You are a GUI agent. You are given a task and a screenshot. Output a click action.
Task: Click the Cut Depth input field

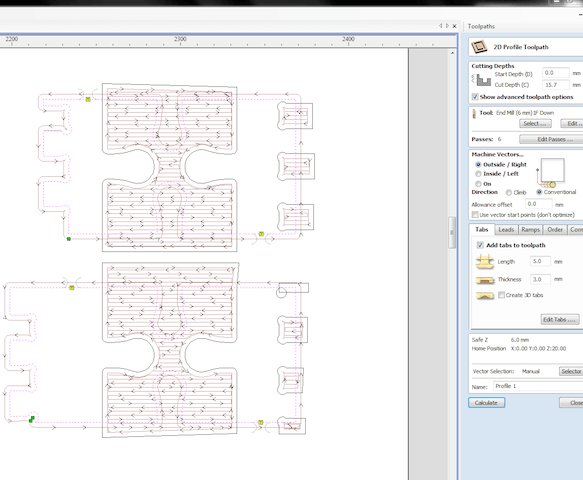[x=555, y=85]
